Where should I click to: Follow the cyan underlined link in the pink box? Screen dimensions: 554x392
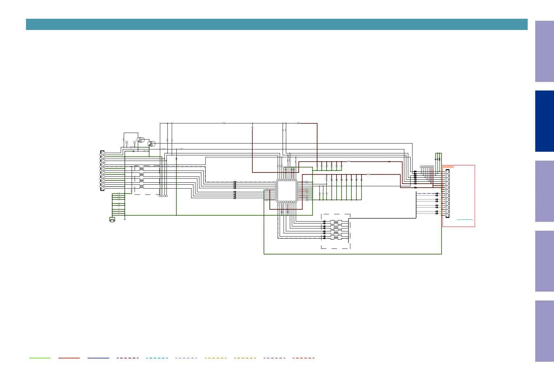[465, 219]
